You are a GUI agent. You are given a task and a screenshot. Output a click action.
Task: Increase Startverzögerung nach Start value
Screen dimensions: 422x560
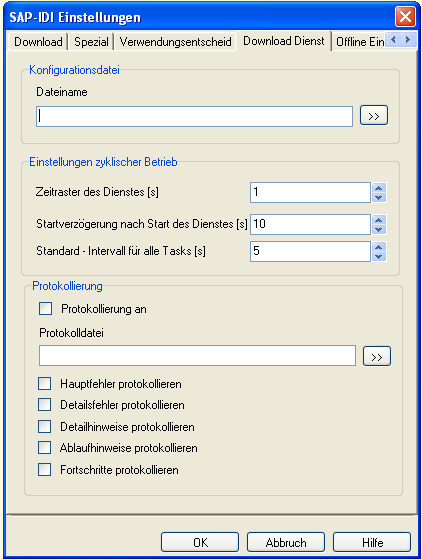(379, 220)
